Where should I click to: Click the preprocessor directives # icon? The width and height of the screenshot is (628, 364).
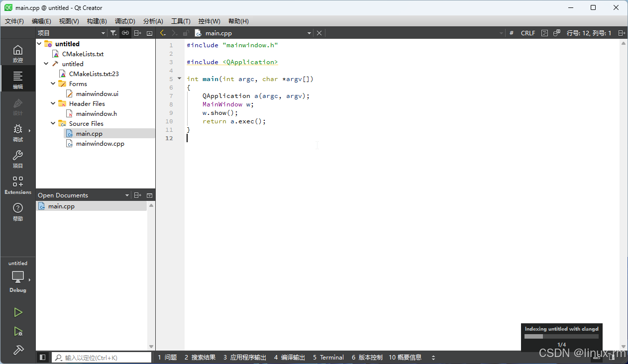(x=512, y=33)
